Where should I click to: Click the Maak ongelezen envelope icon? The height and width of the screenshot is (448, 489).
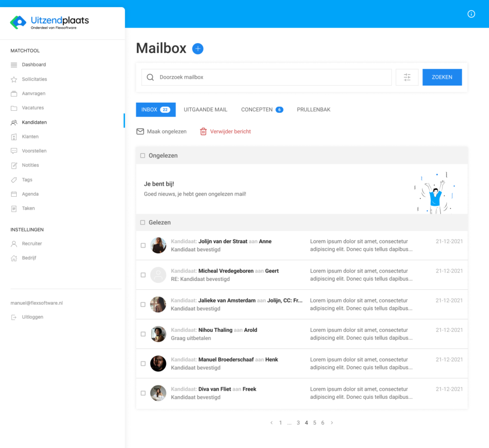click(x=140, y=131)
